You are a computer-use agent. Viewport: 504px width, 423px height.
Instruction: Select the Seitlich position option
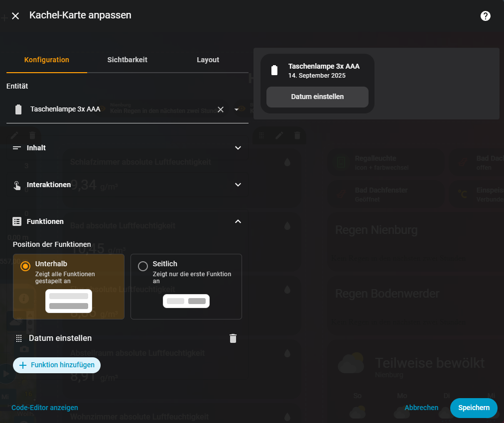pyautogui.click(x=143, y=266)
